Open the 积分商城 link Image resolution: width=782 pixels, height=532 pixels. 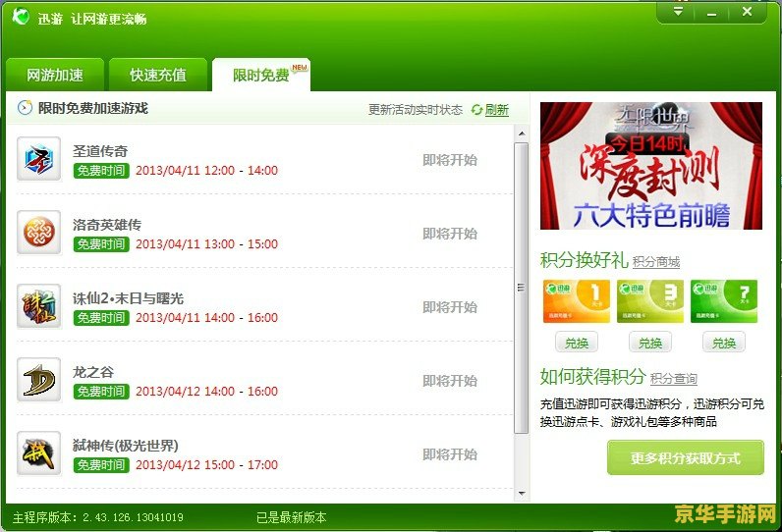pos(656,262)
